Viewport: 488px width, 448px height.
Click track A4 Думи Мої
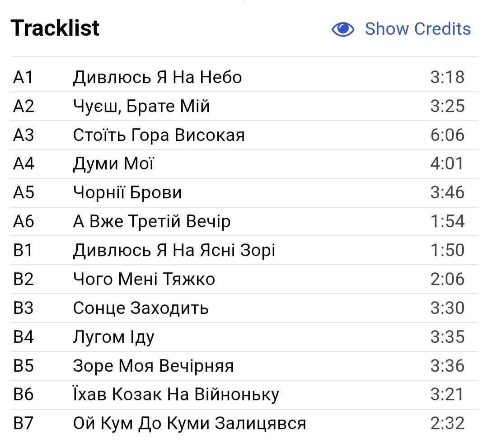coord(244,164)
